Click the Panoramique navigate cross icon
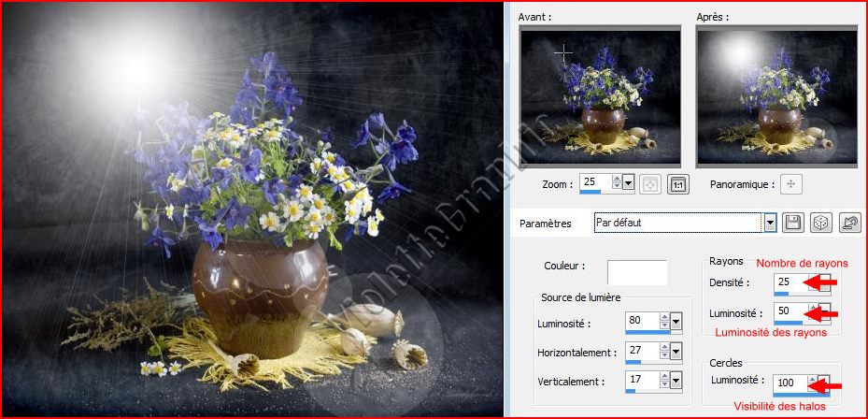The height and width of the screenshot is (419, 868). pyautogui.click(x=791, y=184)
